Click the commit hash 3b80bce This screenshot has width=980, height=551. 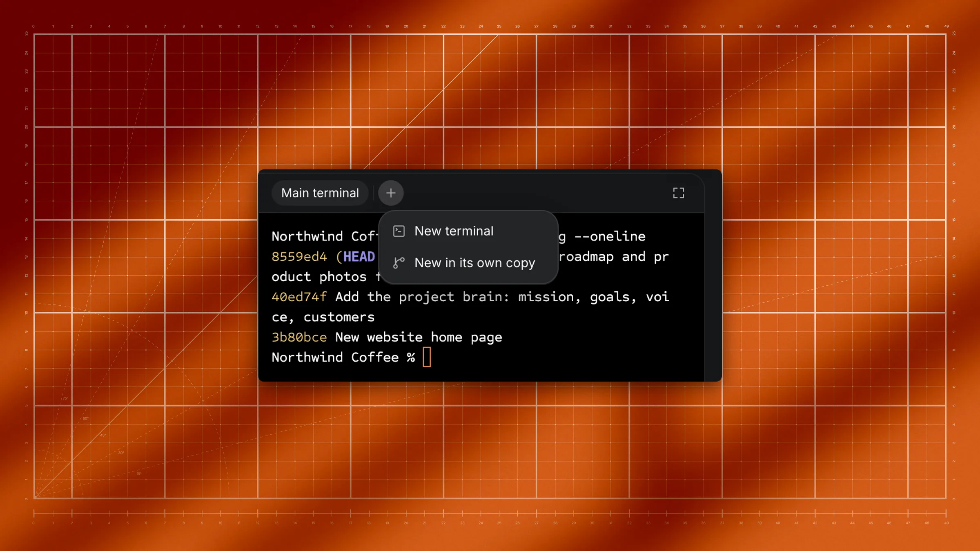(299, 337)
